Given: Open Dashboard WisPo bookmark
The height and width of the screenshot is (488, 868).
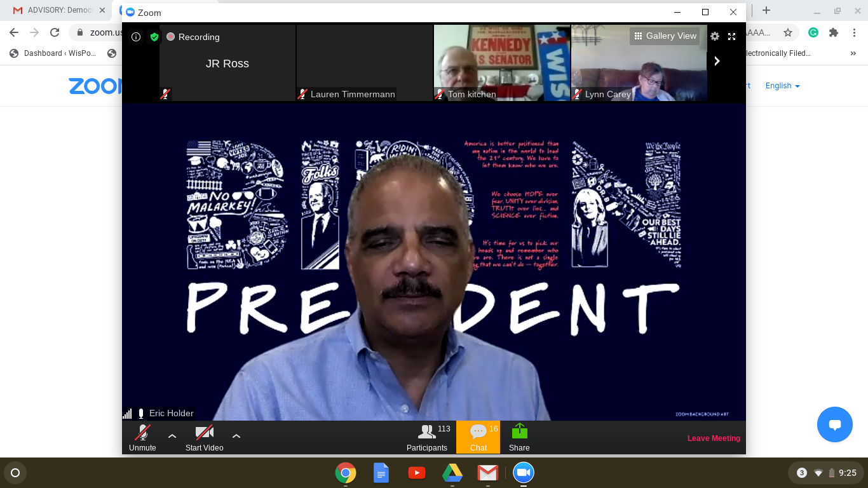Looking at the screenshot, I should [x=53, y=53].
